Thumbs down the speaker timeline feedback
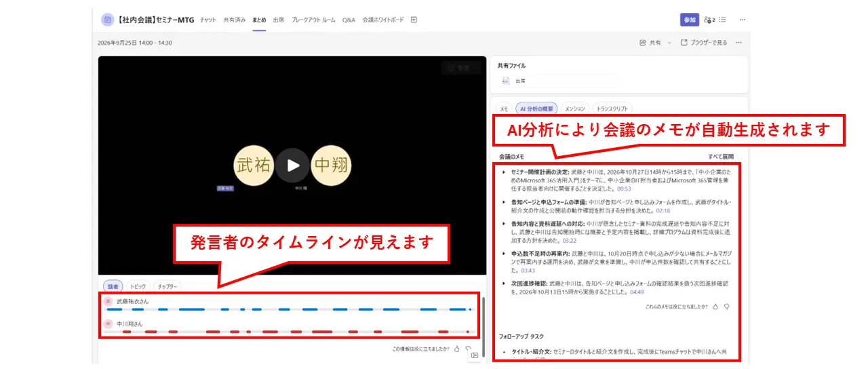This screenshot has width=868, height=369. click(x=468, y=349)
